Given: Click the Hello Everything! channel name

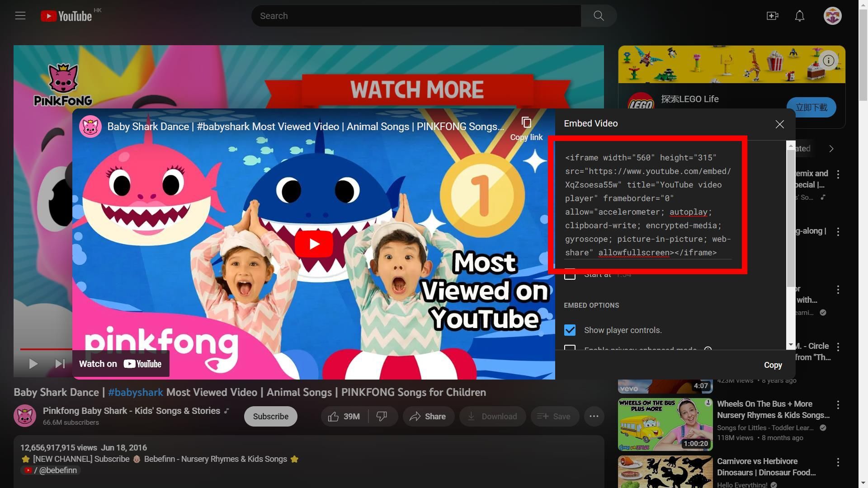Looking at the screenshot, I should pyautogui.click(x=742, y=485).
